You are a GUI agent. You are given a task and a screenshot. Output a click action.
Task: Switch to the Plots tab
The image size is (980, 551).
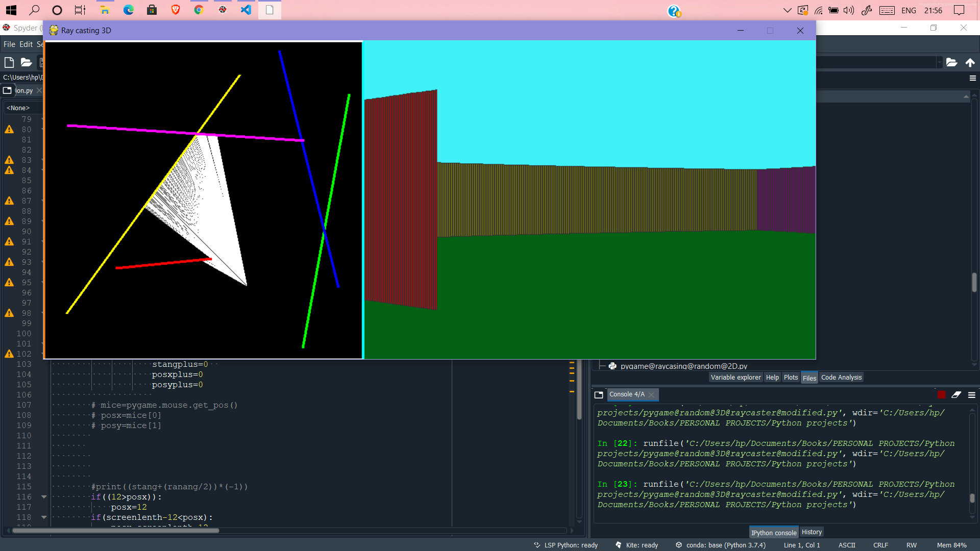791,378
